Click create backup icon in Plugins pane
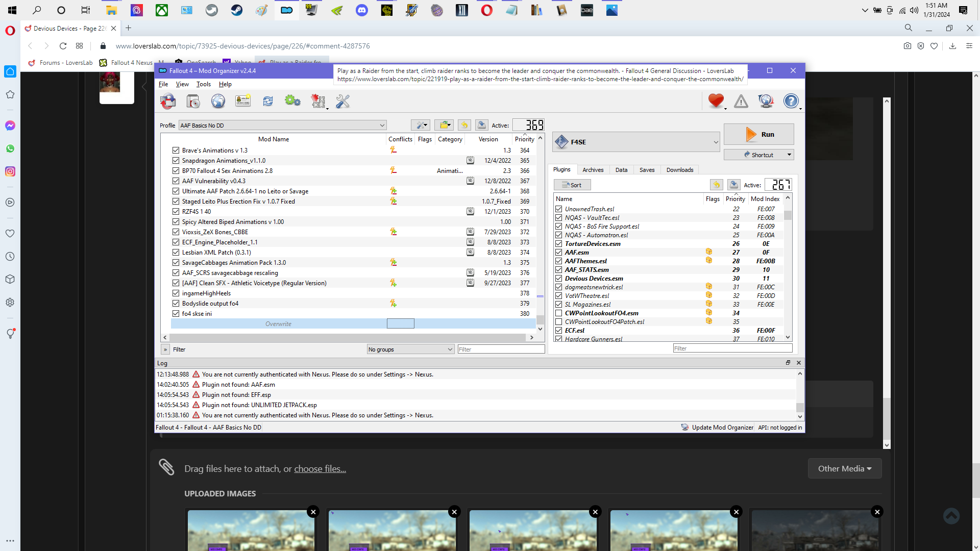The image size is (980, 551). pos(733,185)
